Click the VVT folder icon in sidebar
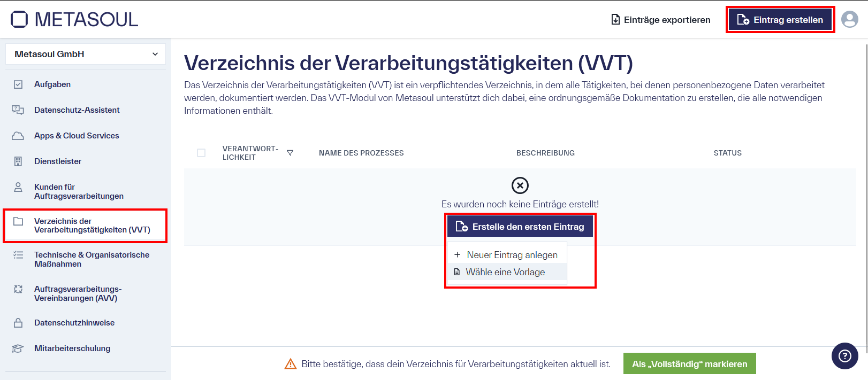Screen dimensions: 868x380 [18, 221]
